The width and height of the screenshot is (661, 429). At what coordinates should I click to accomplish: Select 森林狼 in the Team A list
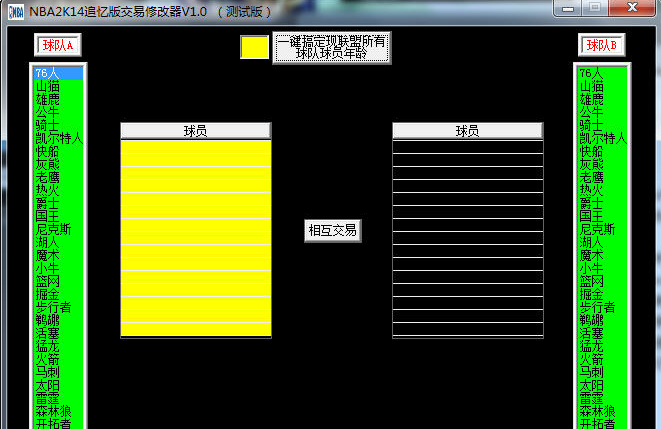click(59, 411)
